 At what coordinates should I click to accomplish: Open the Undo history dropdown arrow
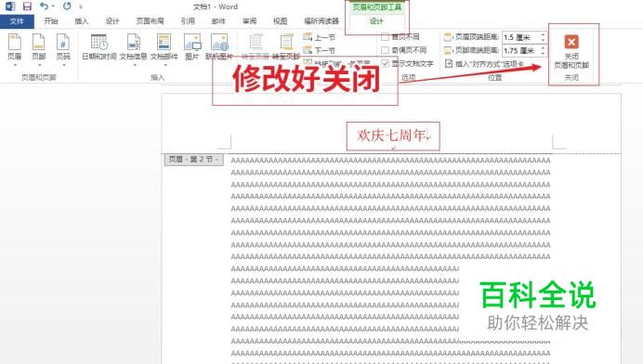pyautogui.click(x=53, y=6)
